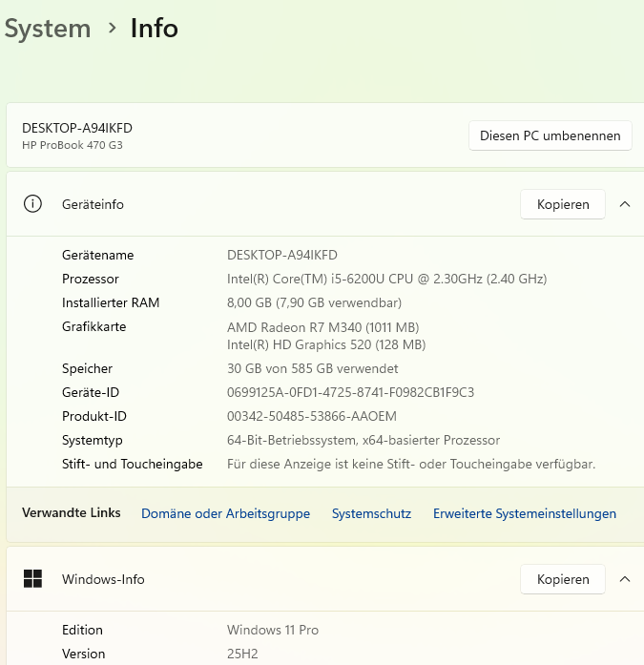
Task: Select the 64-Bit-Betriebssystem Systemtyp value
Action: 364,440
